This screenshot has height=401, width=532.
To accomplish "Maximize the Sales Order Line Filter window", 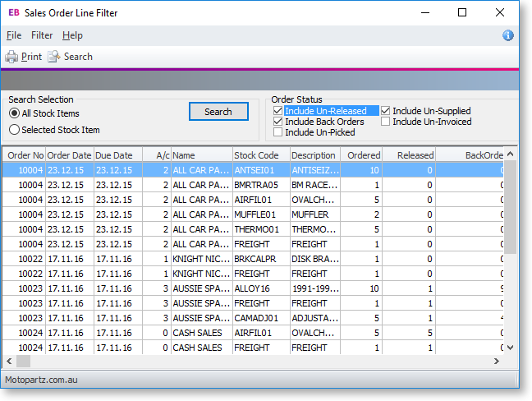I will 462,12.
